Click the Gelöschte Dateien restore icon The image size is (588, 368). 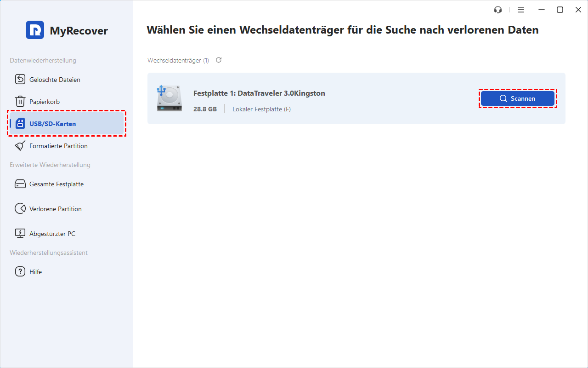point(20,80)
